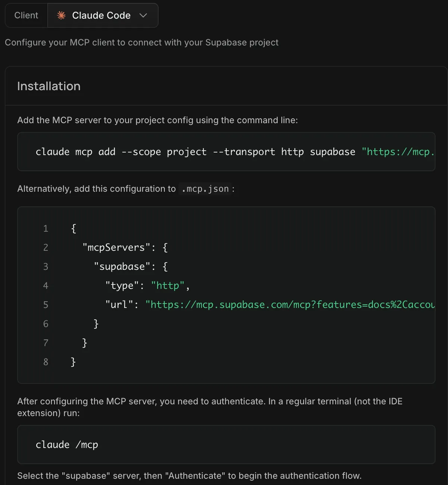448x485 pixels.
Task: Click the Client label
Action: [26, 15]
